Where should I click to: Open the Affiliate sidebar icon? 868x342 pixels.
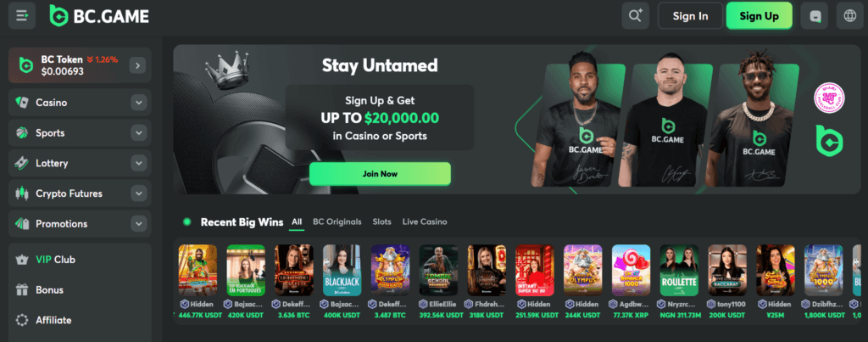coord(22,320)
